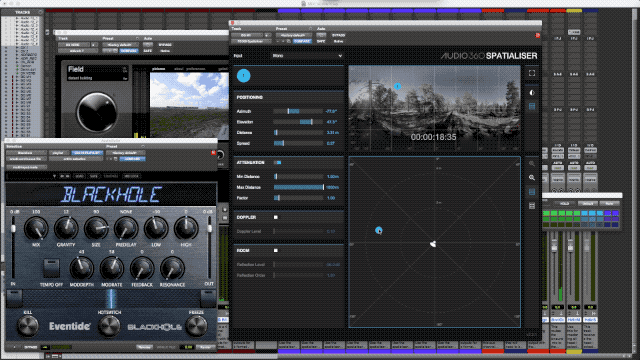Click BYPASS in the Field plugin header
Screen dimensions: 640x360
(165, 44)
